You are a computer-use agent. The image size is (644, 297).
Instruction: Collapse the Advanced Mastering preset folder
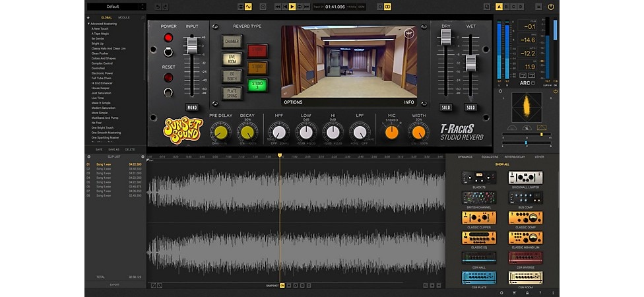click(88, 24)
